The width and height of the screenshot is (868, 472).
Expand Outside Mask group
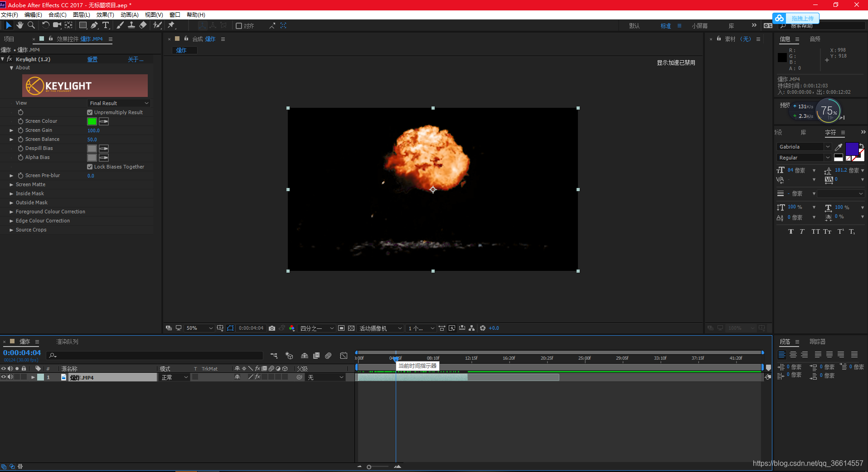[x=11, y=203]
